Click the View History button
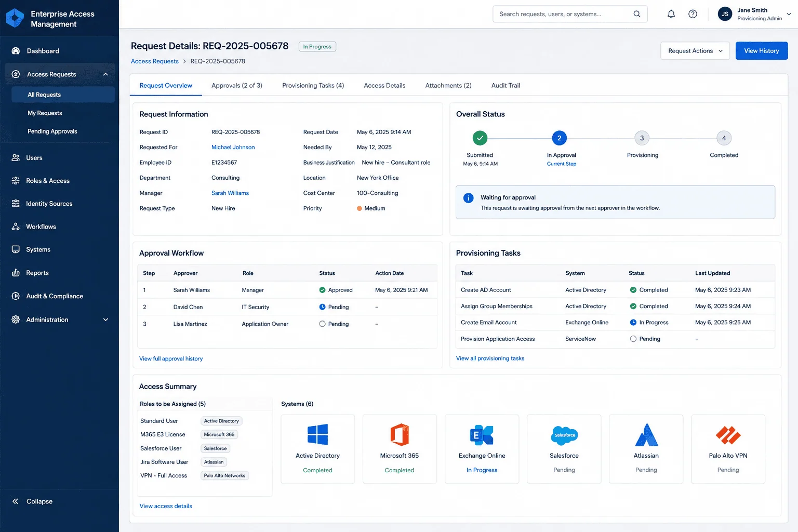Screen dimensions: 798x532 [762, 51]
